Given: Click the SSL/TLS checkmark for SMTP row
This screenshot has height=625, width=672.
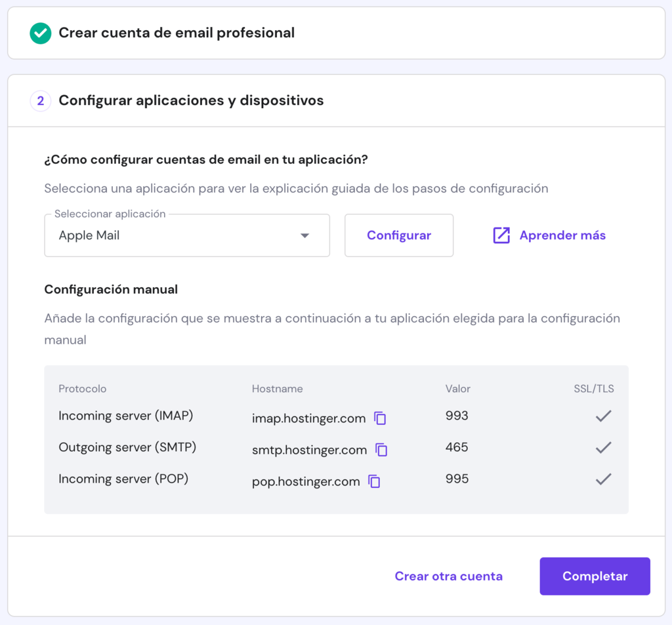Looking at the screenshot, I should (x=602, y=447).
